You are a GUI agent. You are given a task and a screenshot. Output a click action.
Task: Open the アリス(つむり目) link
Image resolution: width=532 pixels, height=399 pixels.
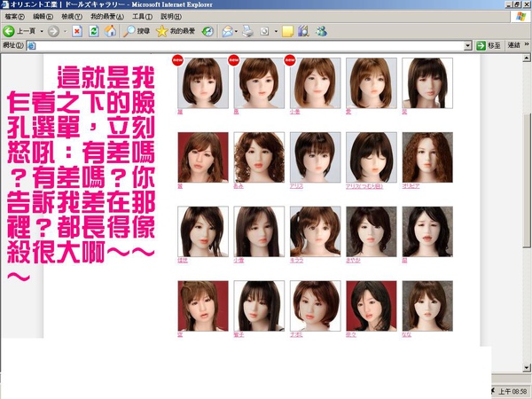pyautogui.click(x=364, y=186)
